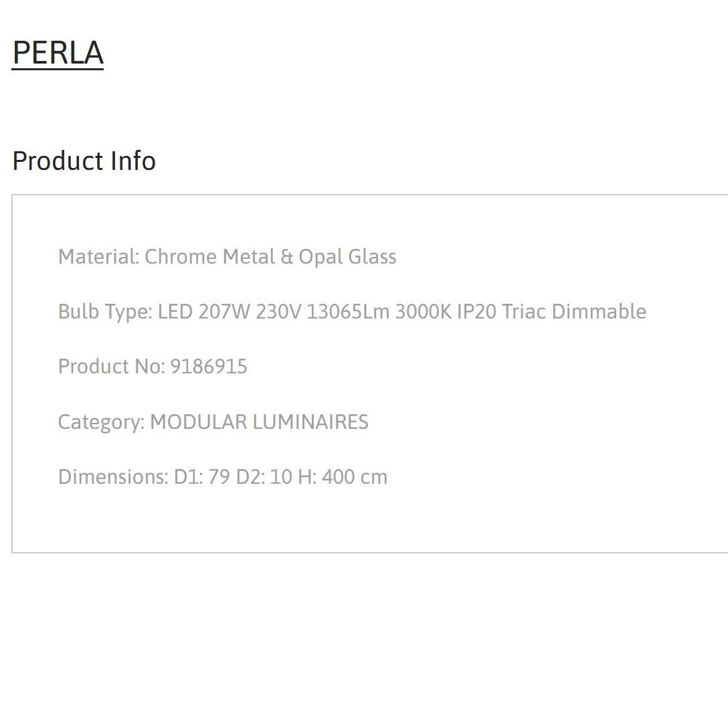Select the Dimensions D1 79 line
Image resolution: width=728 pixels, height=724 pixels.
click(223, 477)
